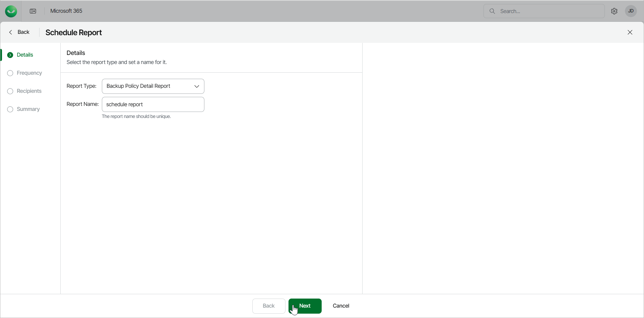
Task: Go back using top Back arrow
Action: [x=19, y=32]
